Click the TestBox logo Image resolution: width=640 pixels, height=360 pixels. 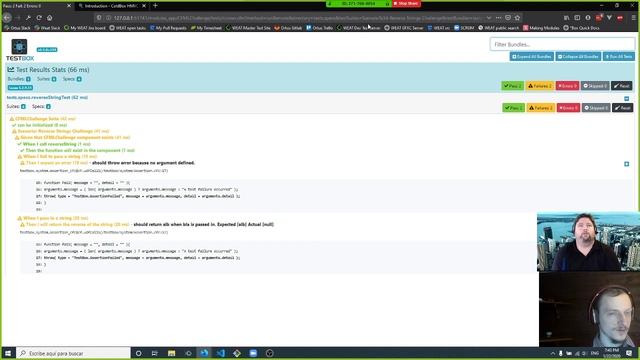click(x=20, y=50)
